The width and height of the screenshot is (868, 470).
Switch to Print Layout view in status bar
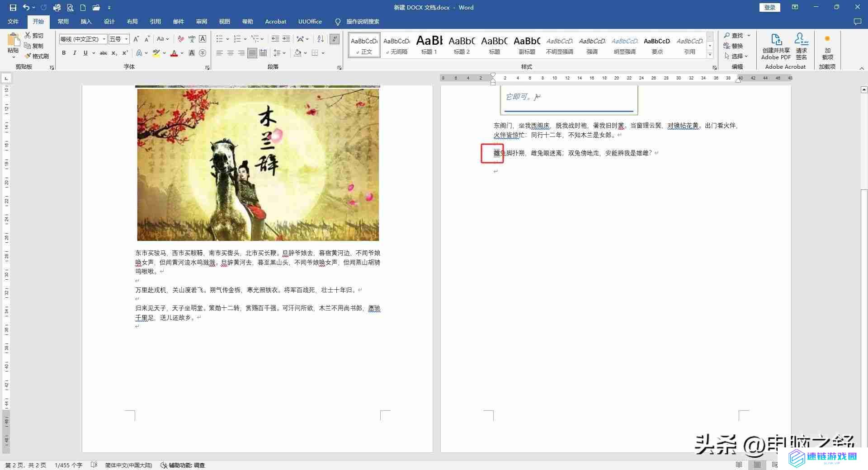coord(757,465)
